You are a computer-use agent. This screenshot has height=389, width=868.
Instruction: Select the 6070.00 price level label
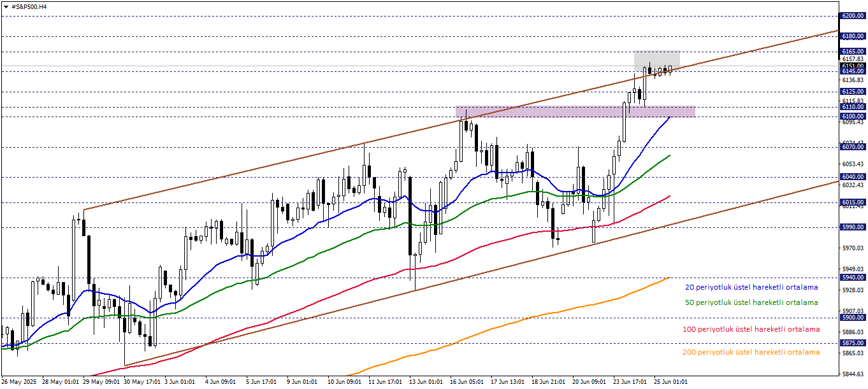853,147
